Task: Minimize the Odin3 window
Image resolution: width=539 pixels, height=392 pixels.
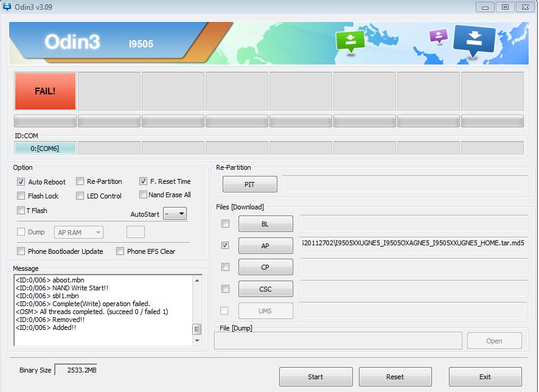Action: [485, 7]
